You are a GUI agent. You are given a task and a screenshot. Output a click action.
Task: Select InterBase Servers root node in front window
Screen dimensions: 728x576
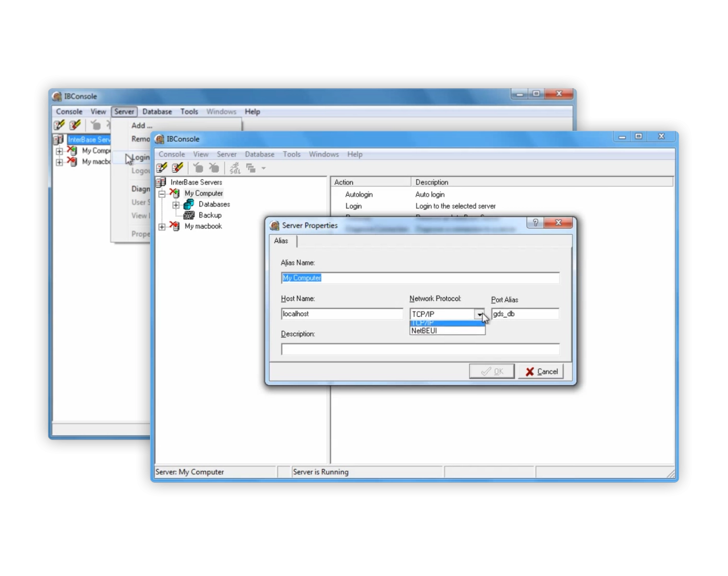point(196,182)
